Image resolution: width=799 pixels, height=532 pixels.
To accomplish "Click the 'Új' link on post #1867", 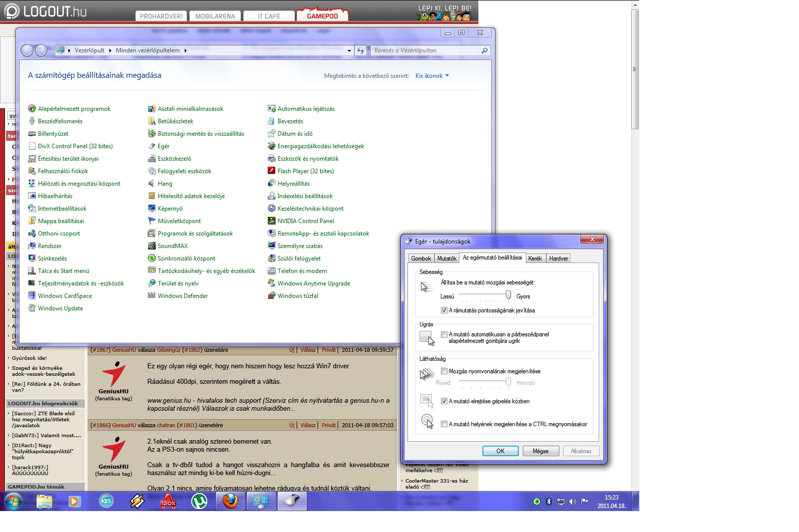I will 292,350.
